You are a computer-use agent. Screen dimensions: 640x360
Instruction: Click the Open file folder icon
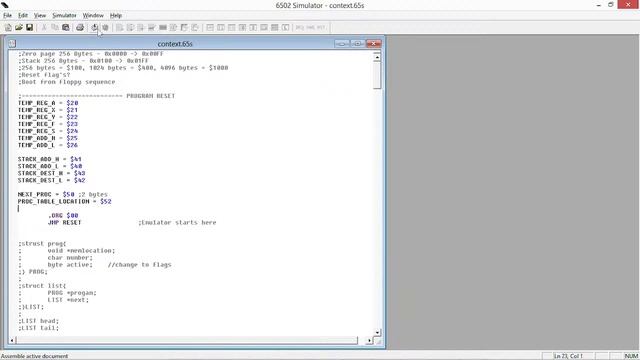click(19, 27)
